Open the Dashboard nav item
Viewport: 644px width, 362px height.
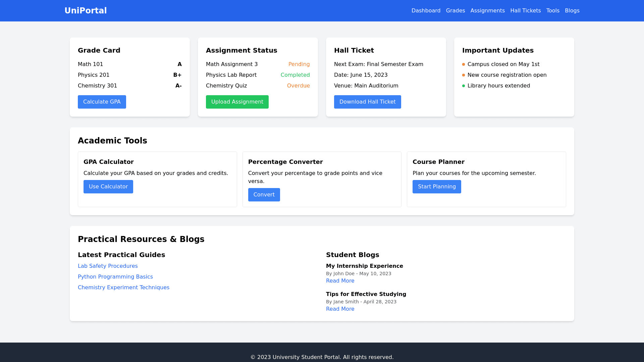pos(426,11)
